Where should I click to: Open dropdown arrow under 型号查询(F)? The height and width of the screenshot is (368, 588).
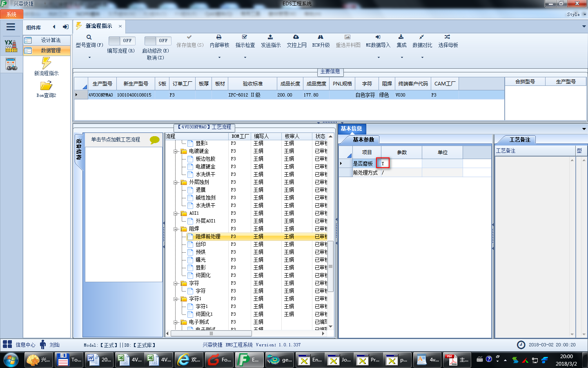pyautogui.click(x=89, y=57)
